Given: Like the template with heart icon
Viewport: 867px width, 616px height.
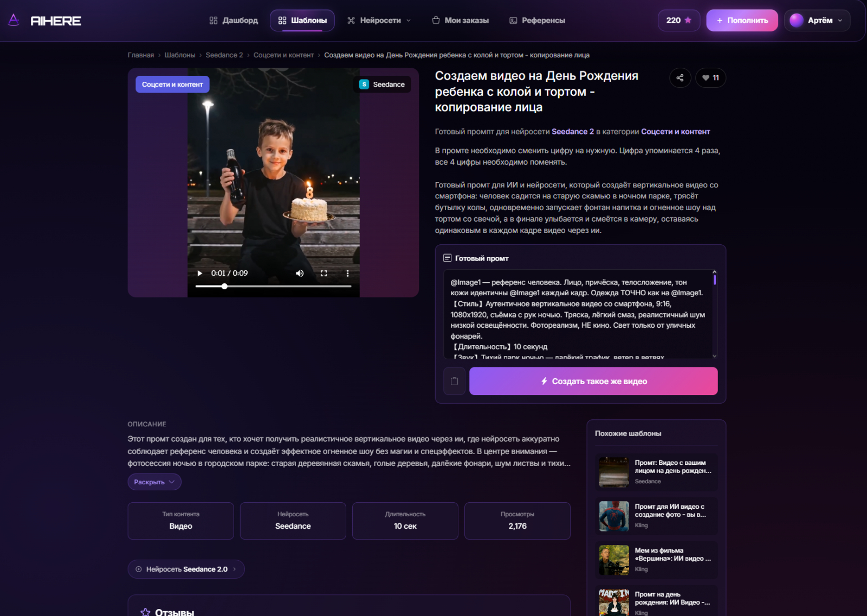Looking at the screenshot, I should point(710,78).
